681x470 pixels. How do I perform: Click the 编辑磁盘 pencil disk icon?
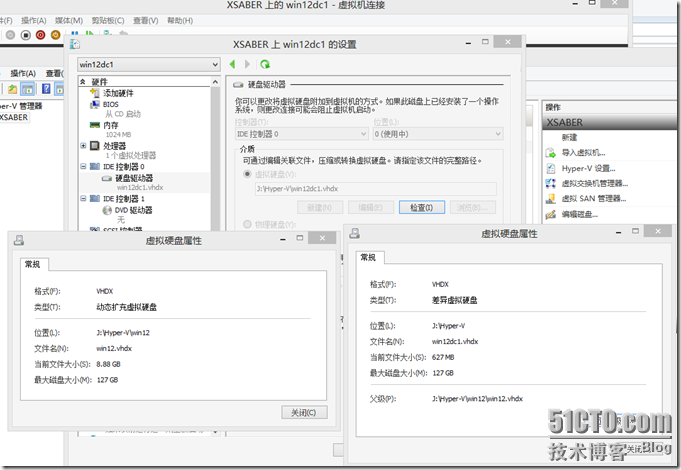(x=551, y=214)
